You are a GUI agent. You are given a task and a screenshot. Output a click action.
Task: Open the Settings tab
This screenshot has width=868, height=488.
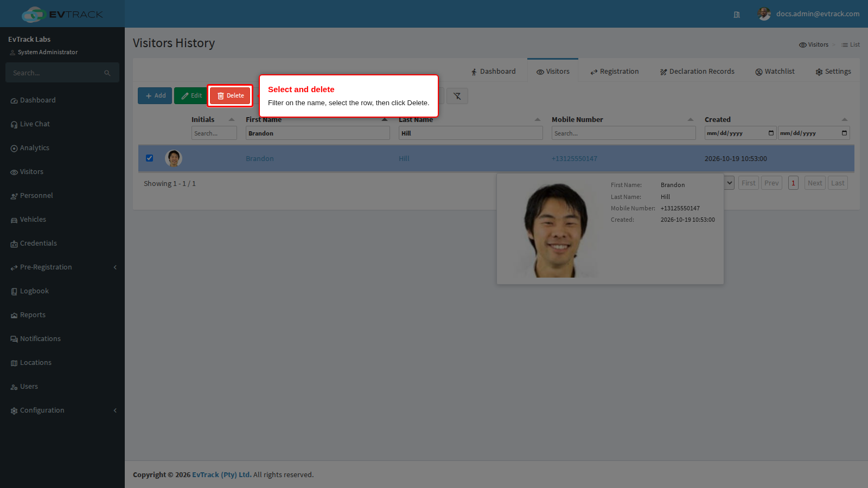833,72
